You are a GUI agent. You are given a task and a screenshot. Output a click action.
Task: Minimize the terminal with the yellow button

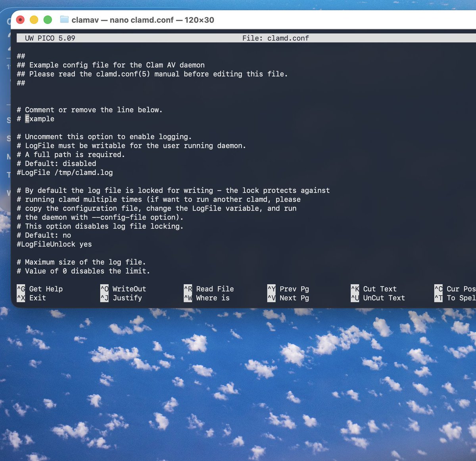(x=34, y=19)
